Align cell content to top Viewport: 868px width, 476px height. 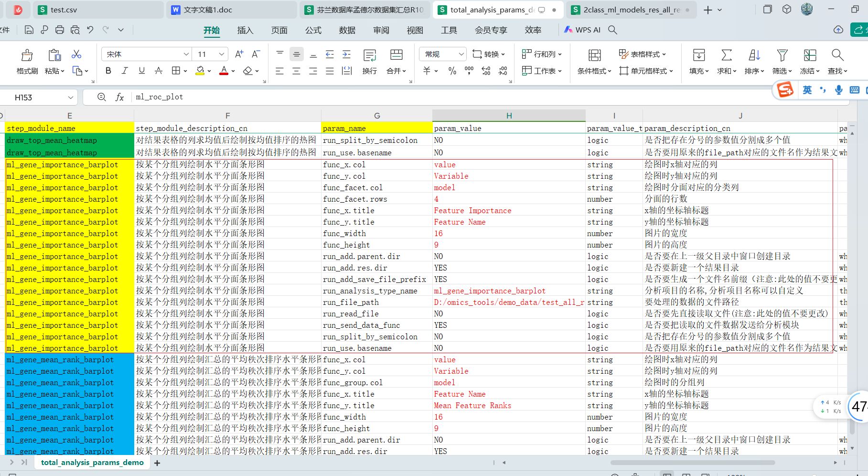pos(280,54)
